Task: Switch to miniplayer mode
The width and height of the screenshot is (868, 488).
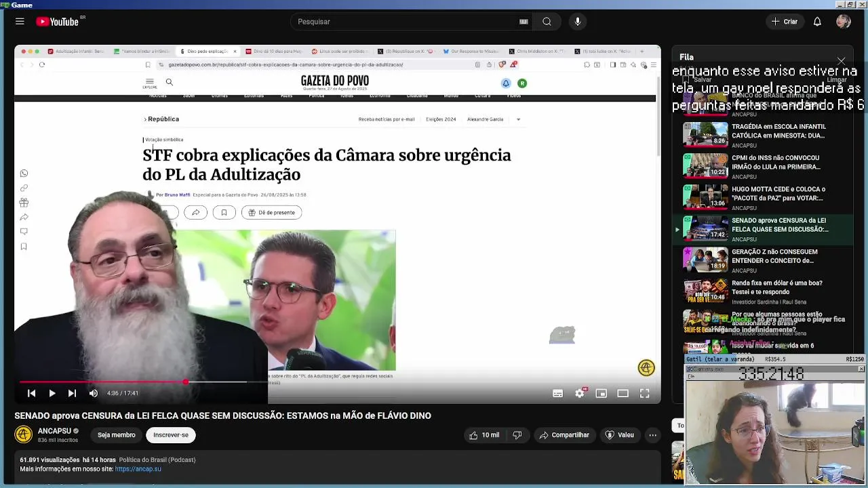Action: [601, 393]
